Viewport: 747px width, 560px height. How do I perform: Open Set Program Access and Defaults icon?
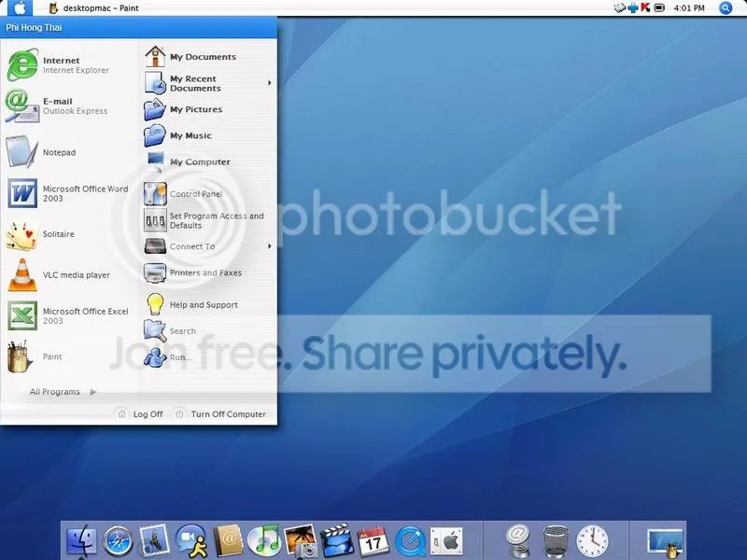(x=155, y=220)
